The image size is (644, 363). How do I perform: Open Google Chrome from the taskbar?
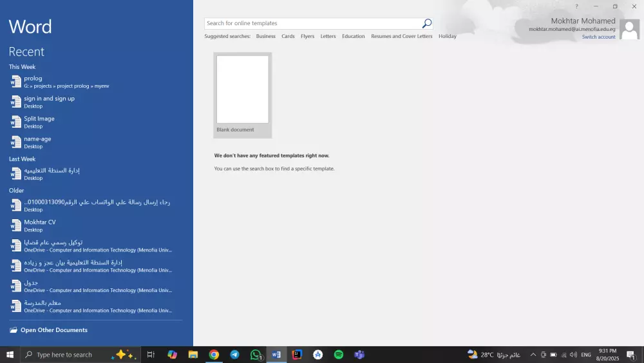pos(214,355)
